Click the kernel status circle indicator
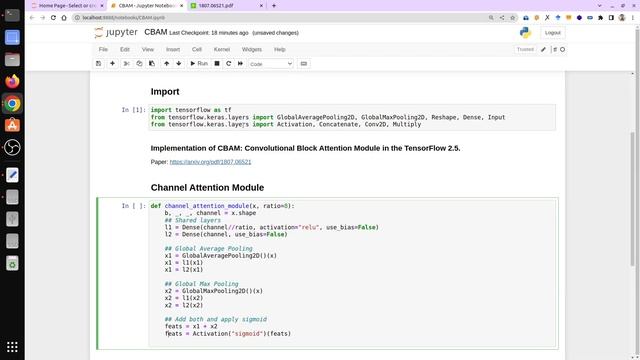640x360 pixels. [562, 49]
